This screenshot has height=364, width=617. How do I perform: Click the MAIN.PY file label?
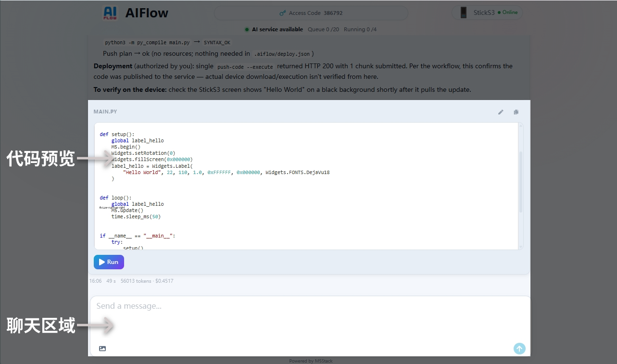point(105,112)
